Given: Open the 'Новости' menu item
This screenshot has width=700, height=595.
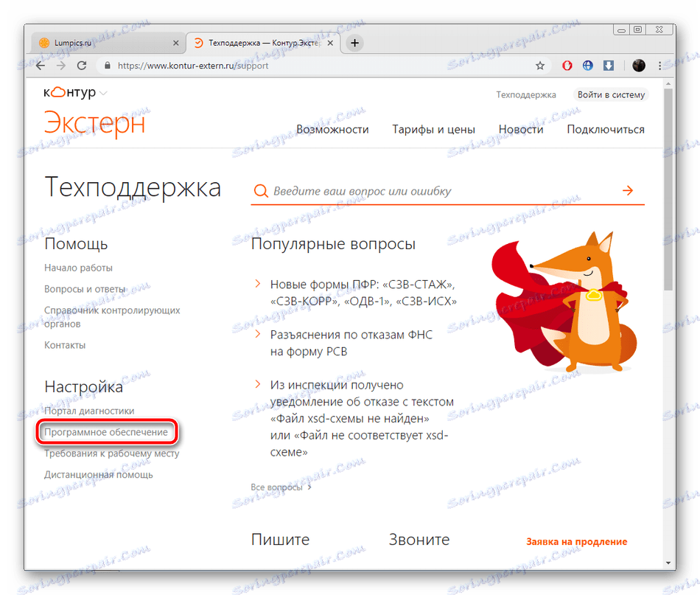Looking at the screenshot, I should pos(520,129).
